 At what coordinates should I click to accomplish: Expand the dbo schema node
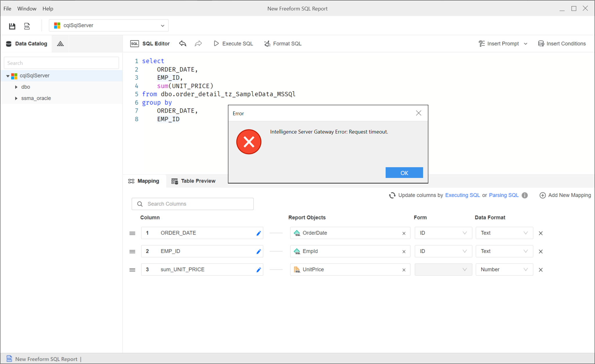coord(16,87)
